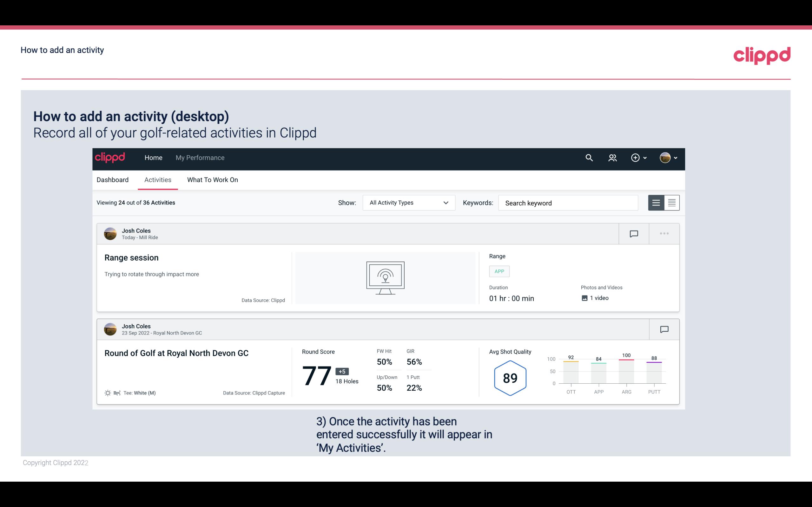
Task: Open comments on Royal North Devon round
Action: tap(664, 329)
